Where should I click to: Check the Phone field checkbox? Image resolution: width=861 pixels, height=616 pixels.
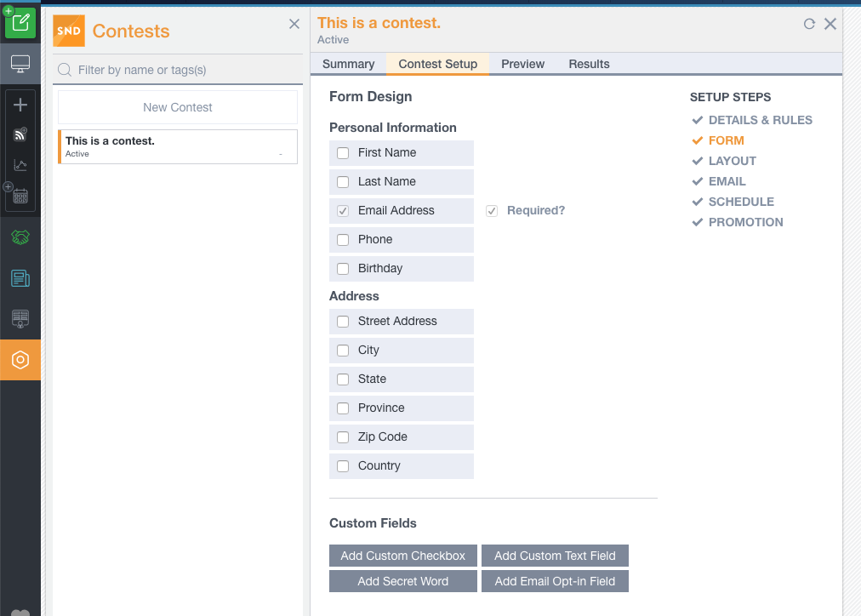click(343, 240)
